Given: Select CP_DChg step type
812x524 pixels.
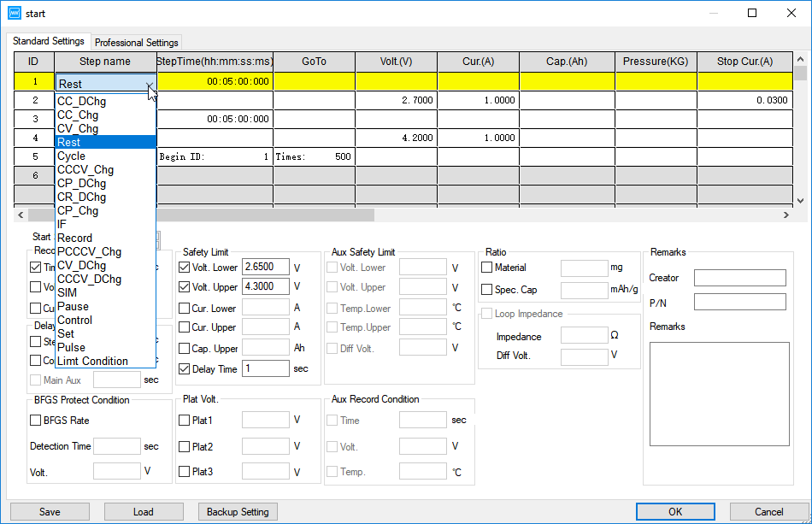Looking at the screenshot, I should click(105, 183).
